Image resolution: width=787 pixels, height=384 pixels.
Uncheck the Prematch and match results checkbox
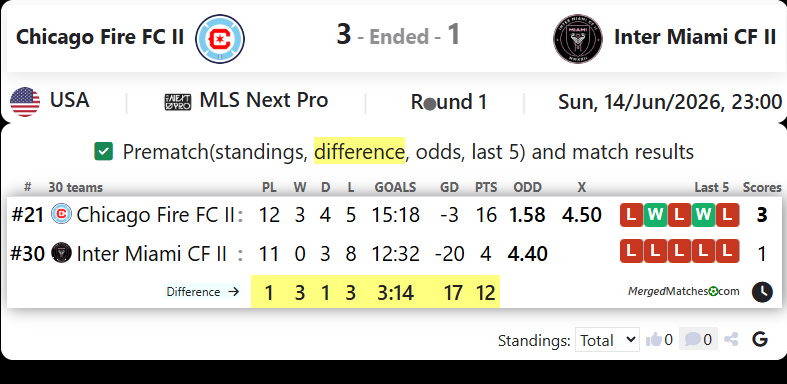[103, 152]
